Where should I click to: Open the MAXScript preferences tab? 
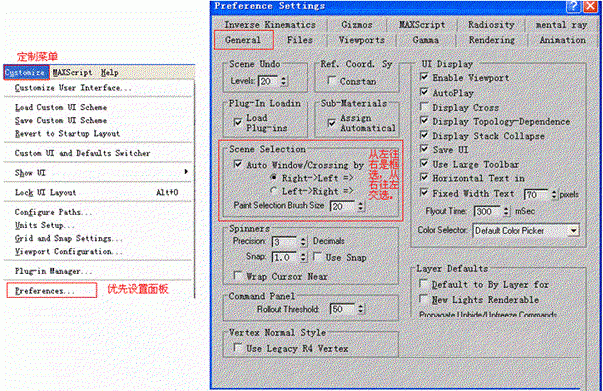pos(422,25)
